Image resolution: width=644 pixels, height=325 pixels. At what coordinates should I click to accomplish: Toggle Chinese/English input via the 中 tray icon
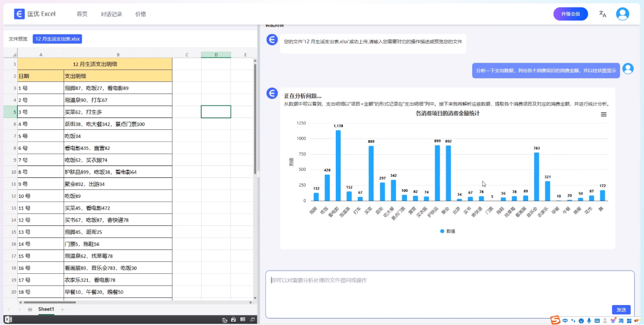coord(565,320)
